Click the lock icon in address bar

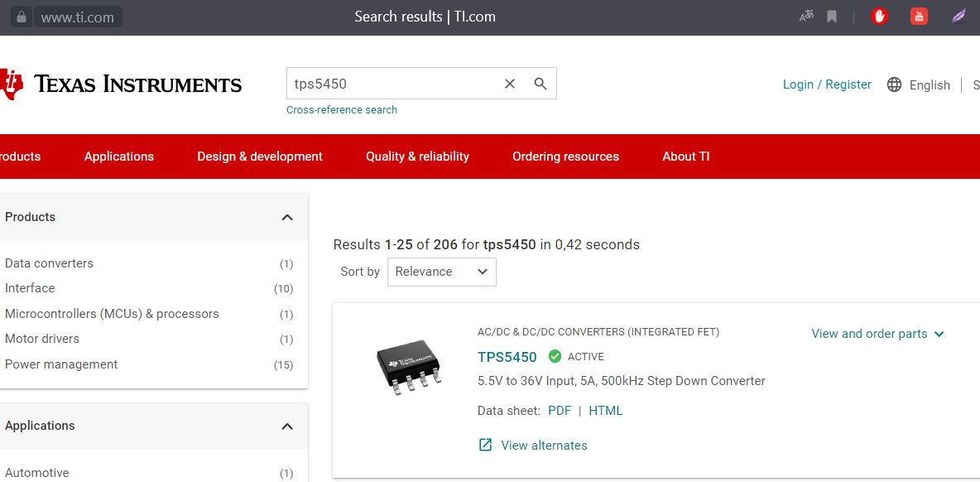pos(21,17)
